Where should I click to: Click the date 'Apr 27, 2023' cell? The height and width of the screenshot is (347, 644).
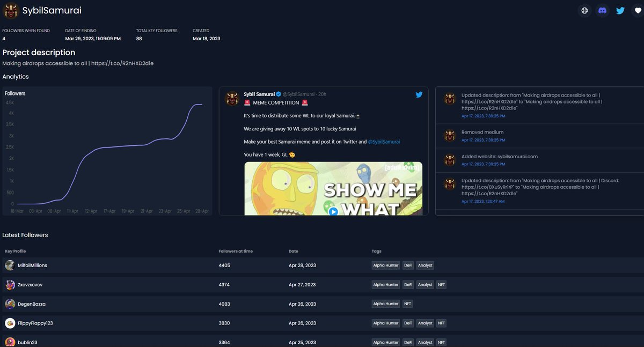coord(302,285)
